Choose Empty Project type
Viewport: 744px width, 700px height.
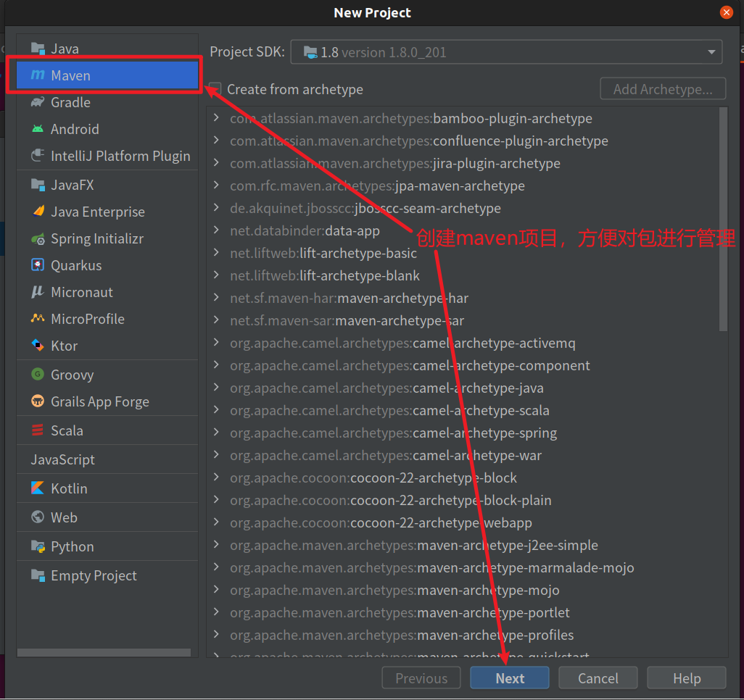pos(107,575)
